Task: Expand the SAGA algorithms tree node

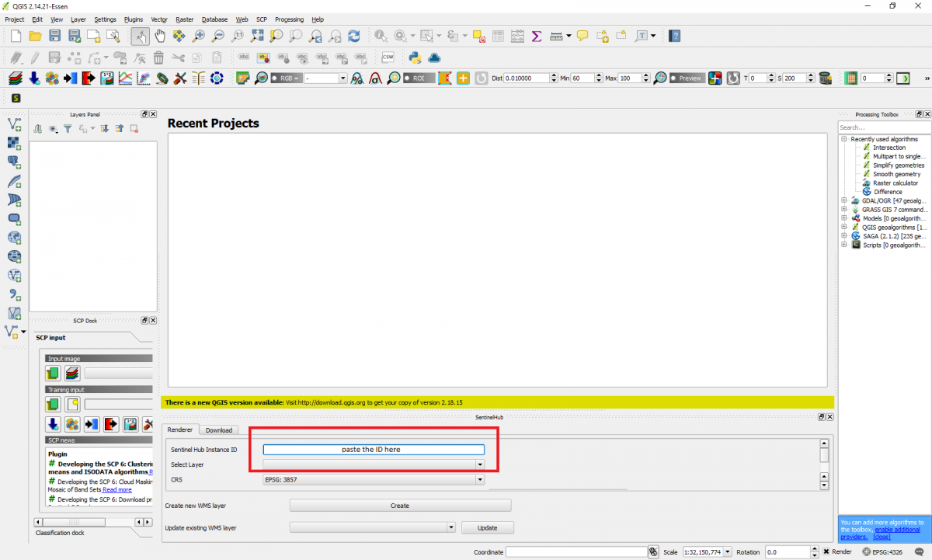Action: (844, 236)
